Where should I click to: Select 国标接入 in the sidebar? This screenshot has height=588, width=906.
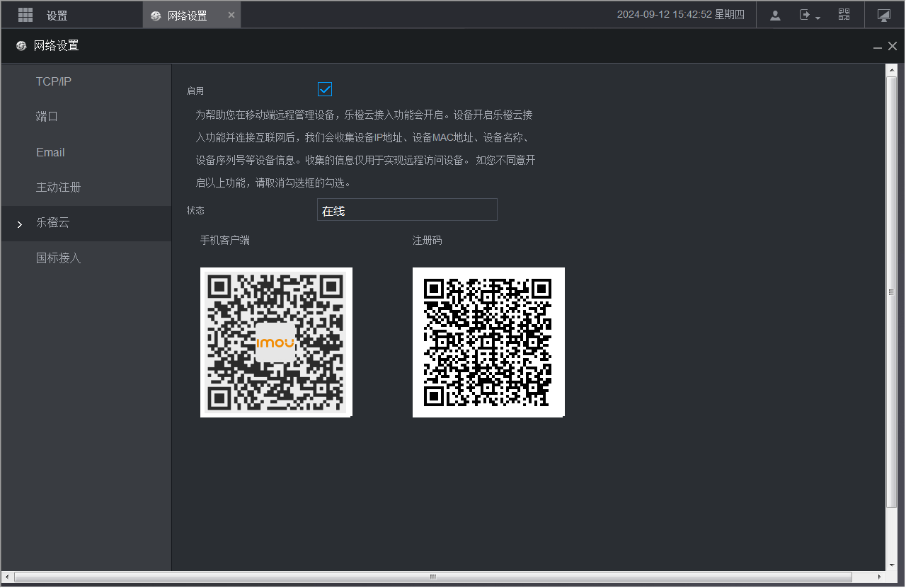click(59, 258)
